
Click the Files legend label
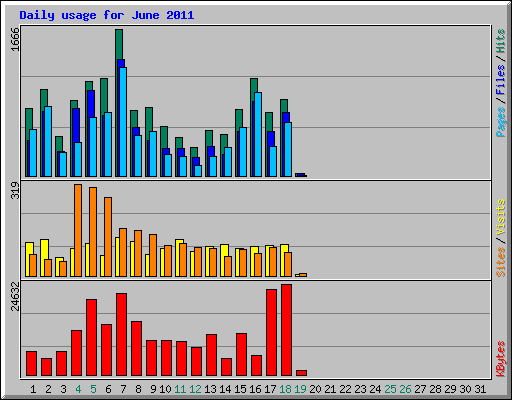500,79
